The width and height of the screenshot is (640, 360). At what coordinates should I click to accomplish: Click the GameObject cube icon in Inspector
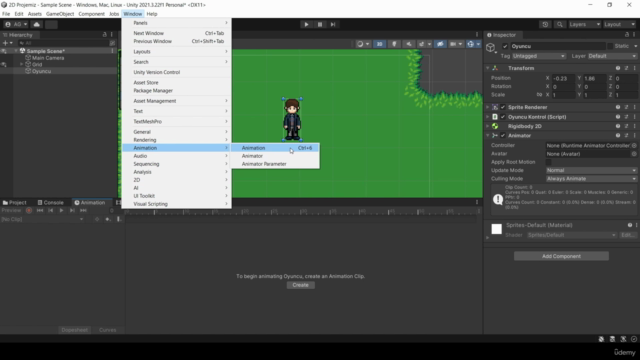point(491,48)
